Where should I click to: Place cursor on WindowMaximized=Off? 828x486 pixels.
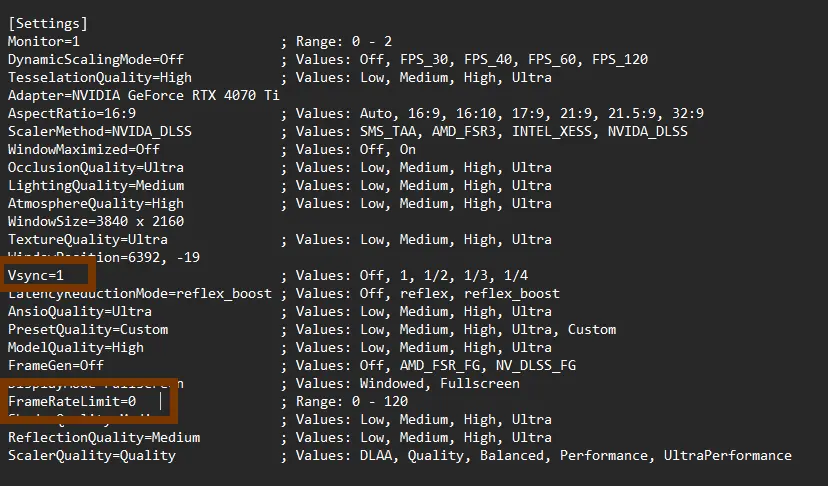(x=84, y=149)
